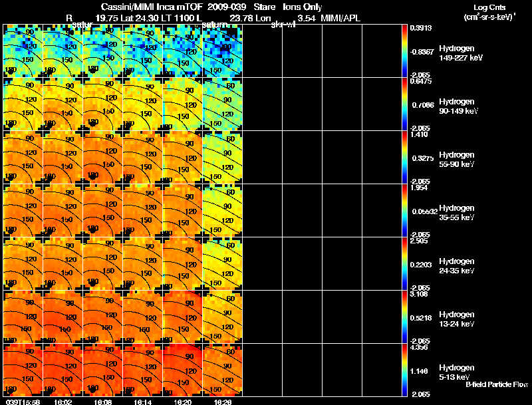The width and height of the screenshot is (532, 405).
Task: Open the 90-149 keV panel at 16:02
Action: [63, 104]
